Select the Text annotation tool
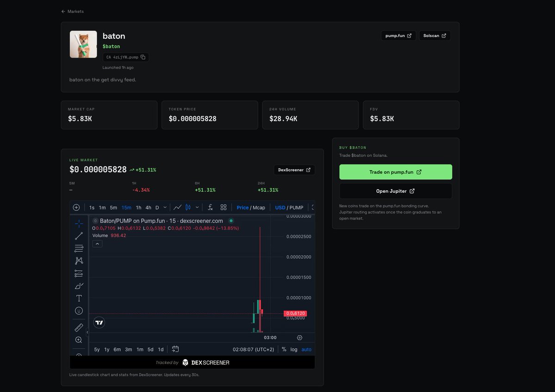The image size is (555, 392). tap(79, 299)
